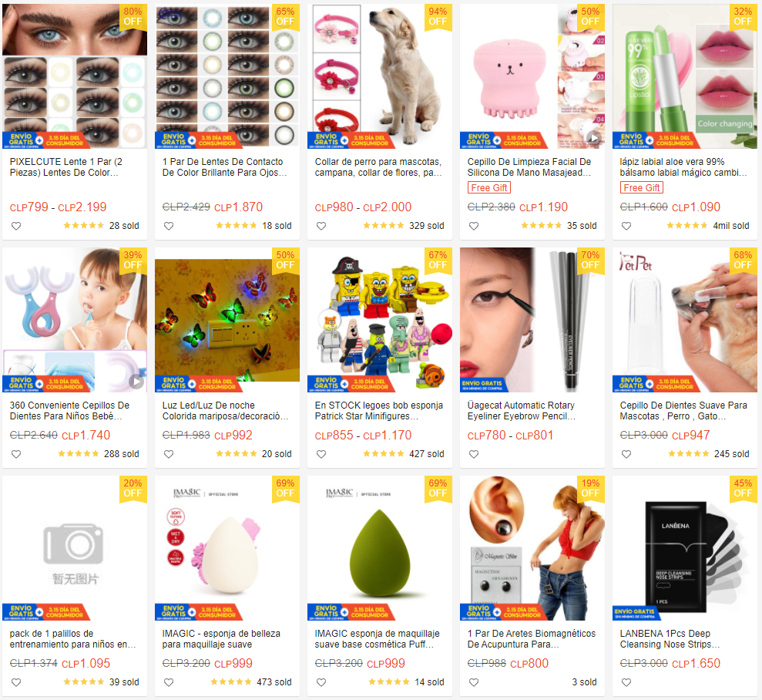762x700 pixels.
Task: Toggle wishlist heart for bob esponja minifigures
Action: pyautogui.click(x=321, y=454)
